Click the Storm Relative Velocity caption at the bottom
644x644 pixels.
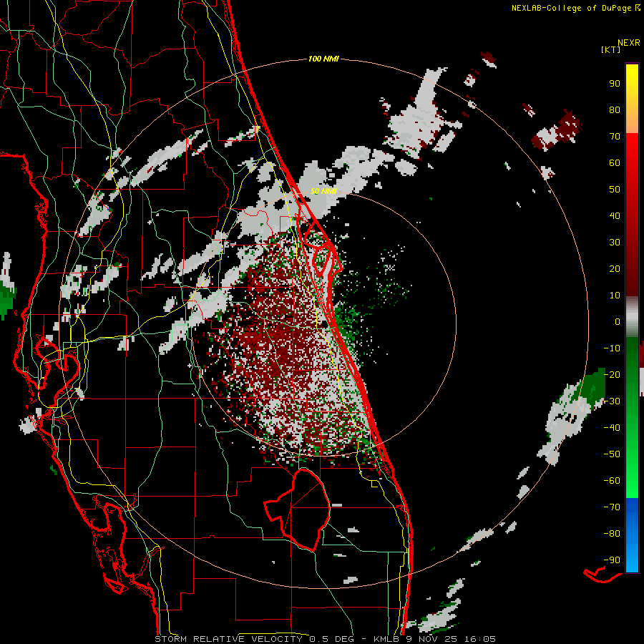click(325, 639)
